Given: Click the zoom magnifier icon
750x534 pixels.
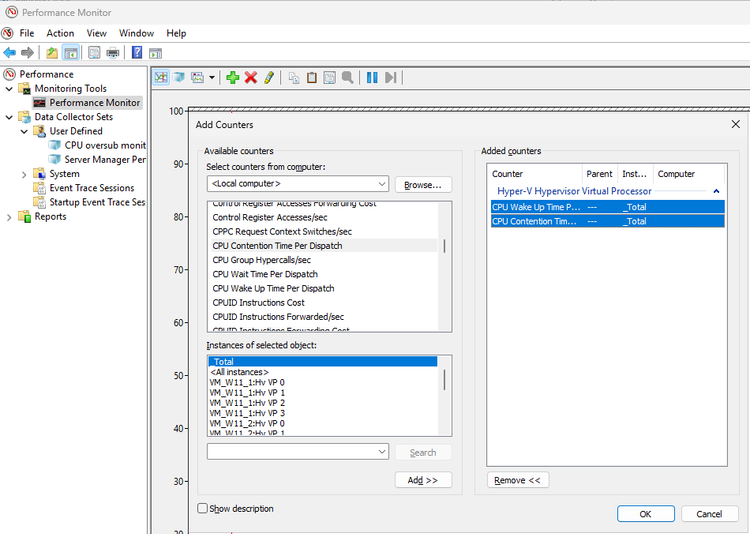Looking at the screenshot, I should tap(348, 77).
